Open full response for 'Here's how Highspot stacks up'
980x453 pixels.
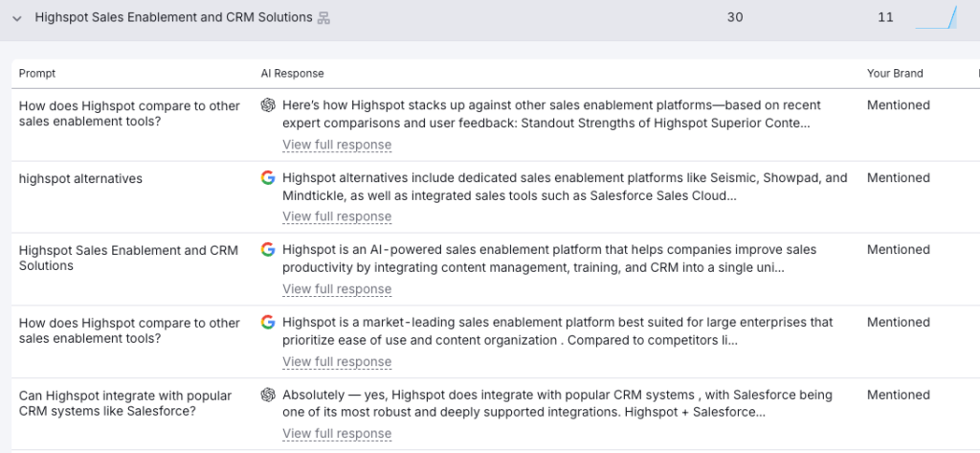[x=337, y=145]
